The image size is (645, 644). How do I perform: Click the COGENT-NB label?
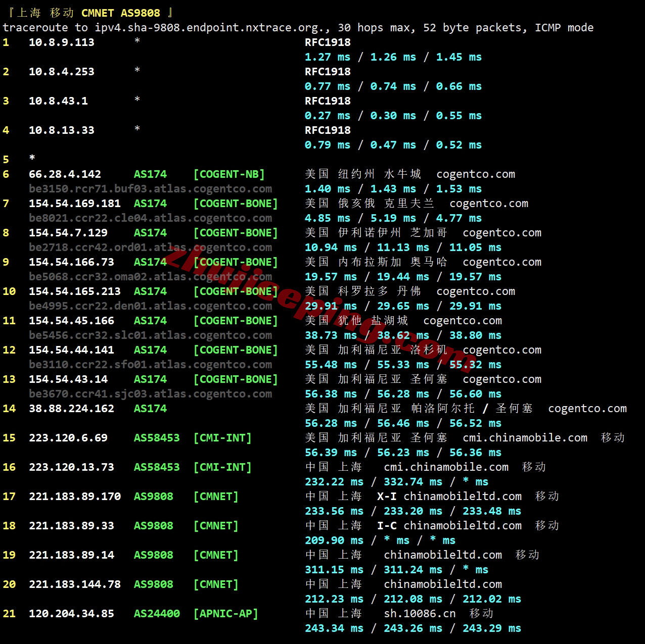click(229, 174)
